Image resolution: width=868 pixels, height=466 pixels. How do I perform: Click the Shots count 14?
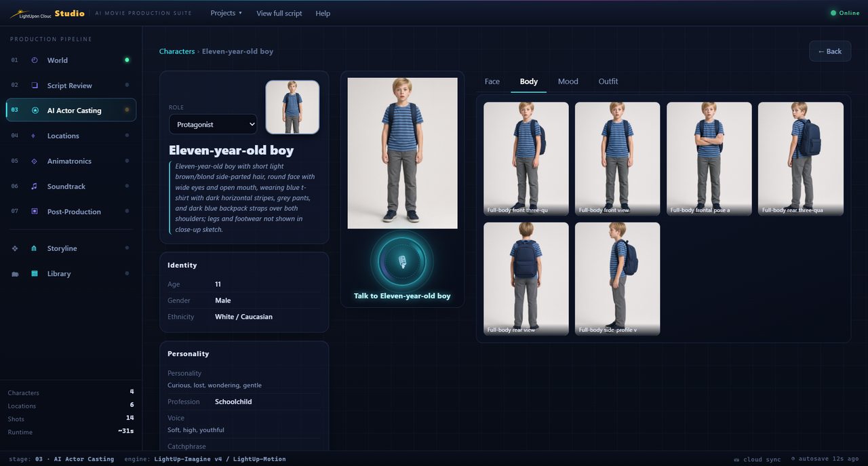[x=130, y=418]
